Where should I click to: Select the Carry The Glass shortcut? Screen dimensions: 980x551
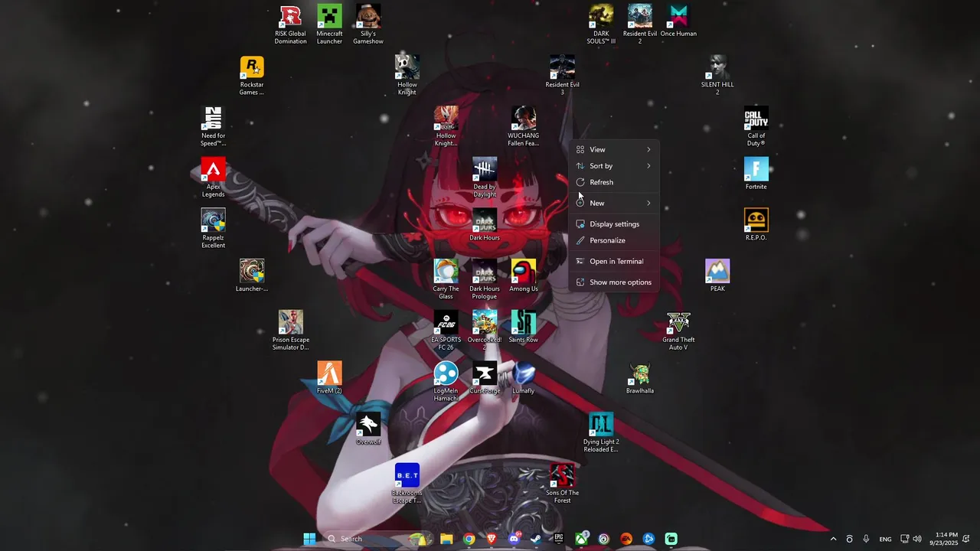tap(446, 279)
